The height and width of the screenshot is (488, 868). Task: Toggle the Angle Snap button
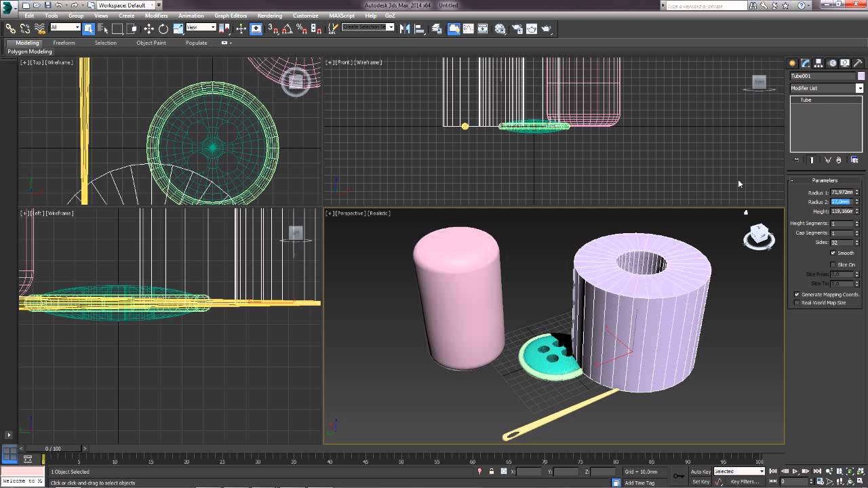coord(287,28)
